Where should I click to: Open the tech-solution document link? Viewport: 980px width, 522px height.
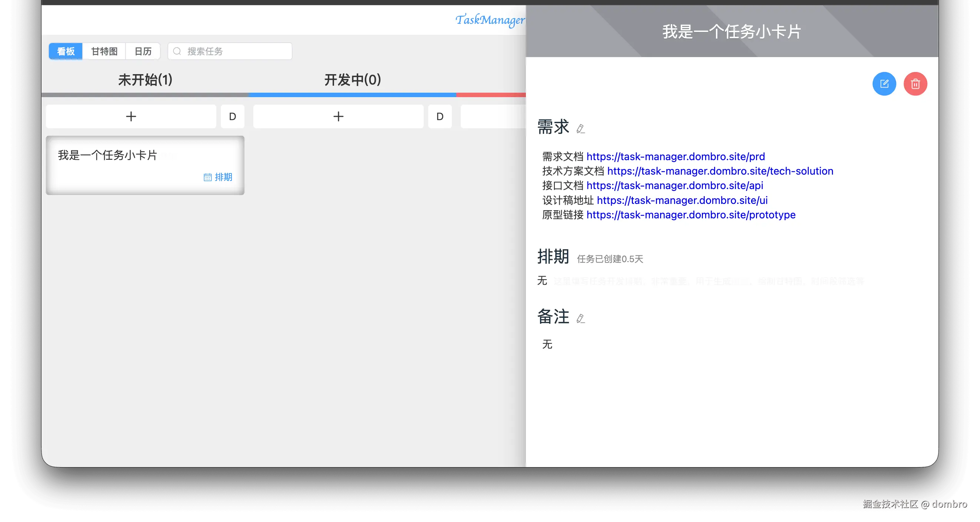point(720,171)
